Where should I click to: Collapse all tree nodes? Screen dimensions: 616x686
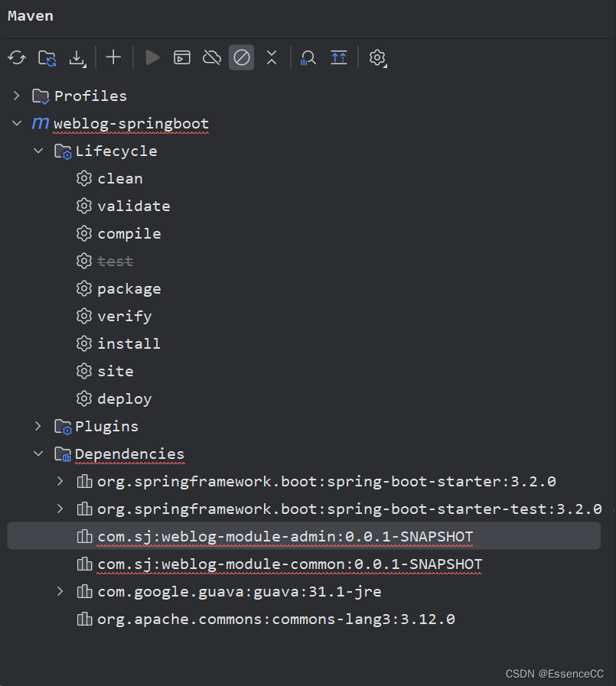[272, 57]
